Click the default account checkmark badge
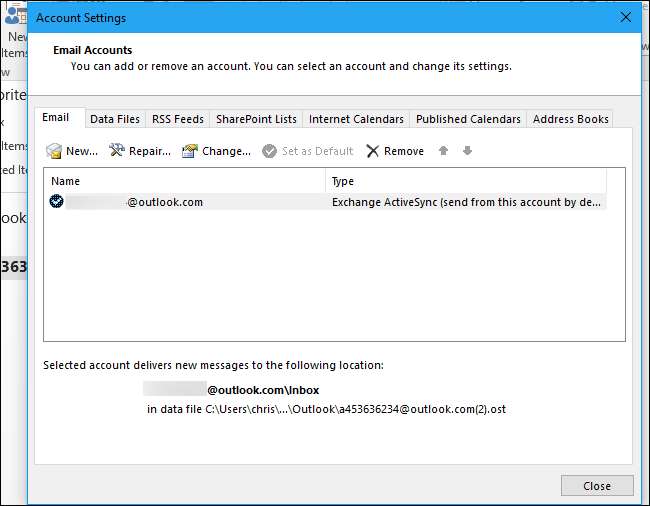The height and width of the screenshot is (506, 650). [57, 201]
